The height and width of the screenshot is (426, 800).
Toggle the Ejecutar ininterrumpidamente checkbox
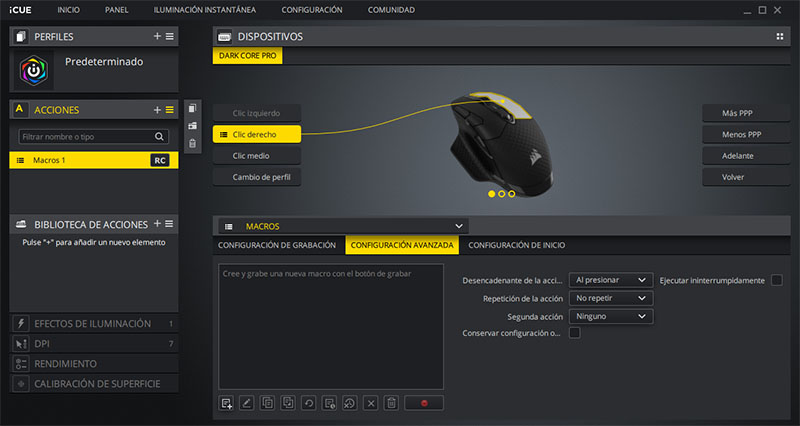[777, 280]
